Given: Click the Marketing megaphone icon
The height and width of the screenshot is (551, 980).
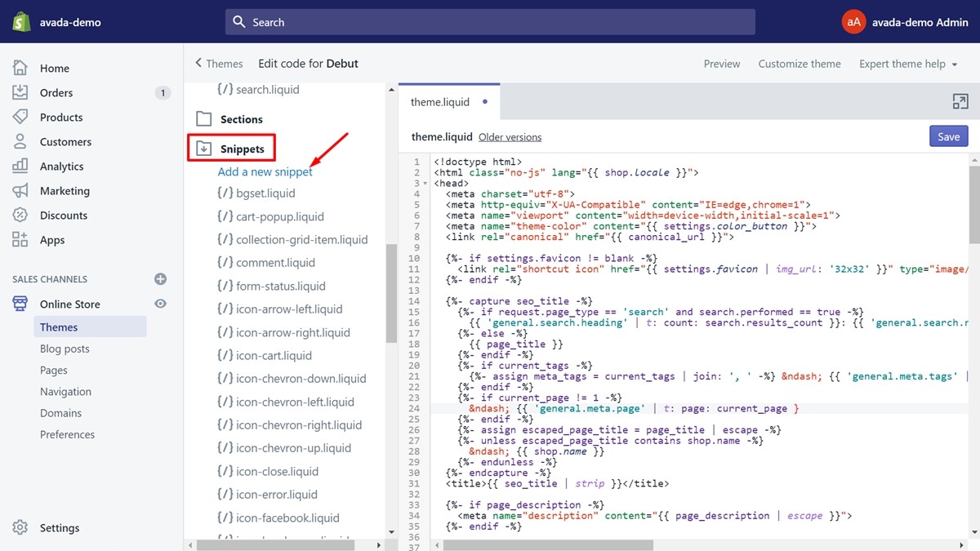Looking at the screenshot, I should [20, 191].
